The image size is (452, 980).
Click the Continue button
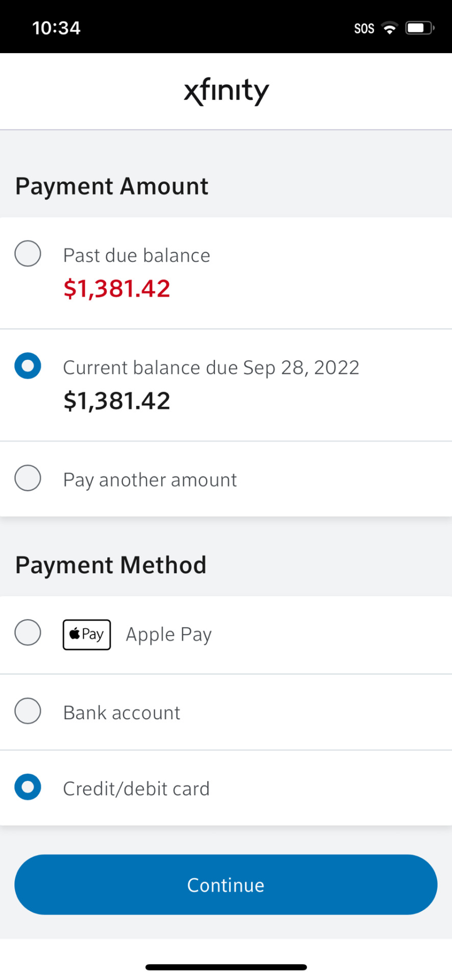click(x=226, y=885)
